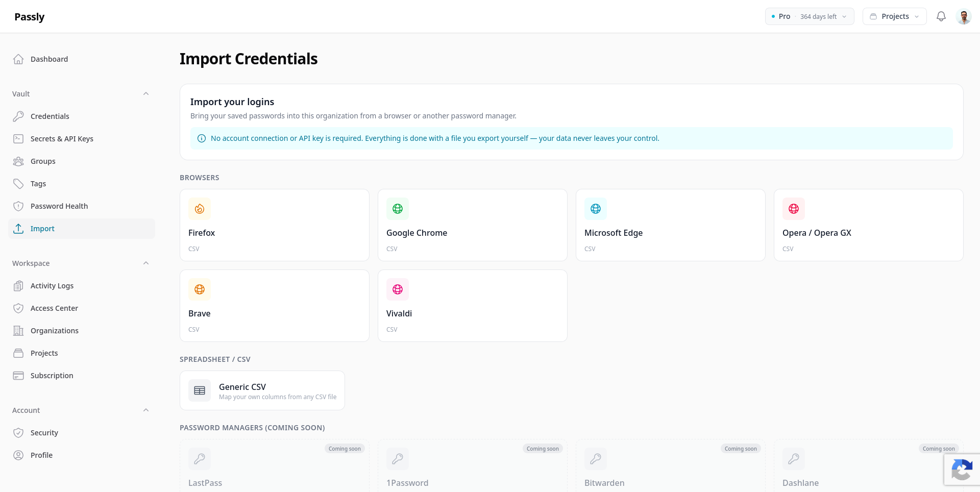Click the Generic CSV table icon
This screenshot has height=492, width=980.
tap(200, 390)
